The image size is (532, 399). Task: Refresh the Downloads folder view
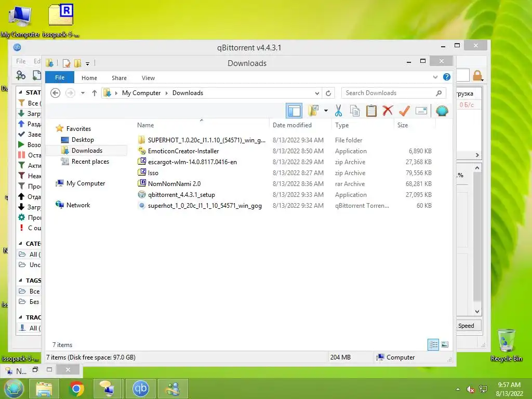[328, 93]
